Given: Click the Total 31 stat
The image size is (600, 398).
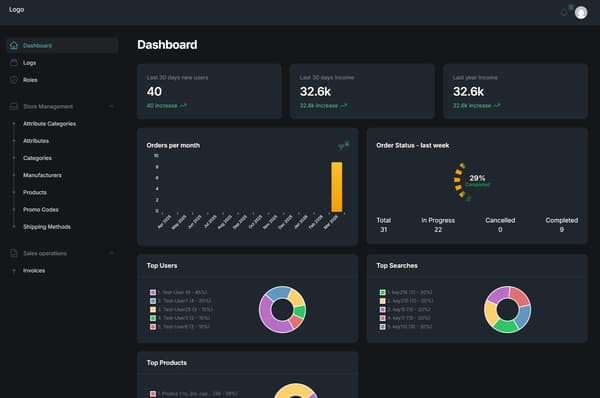Looking at the screenshot, I should click(x=383, y=225).
